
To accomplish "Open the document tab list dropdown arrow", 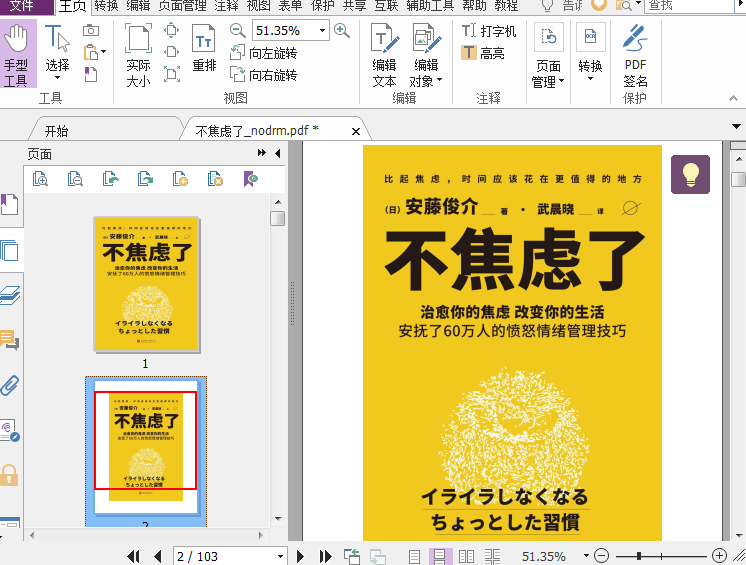I will click(x=736, y=127).
